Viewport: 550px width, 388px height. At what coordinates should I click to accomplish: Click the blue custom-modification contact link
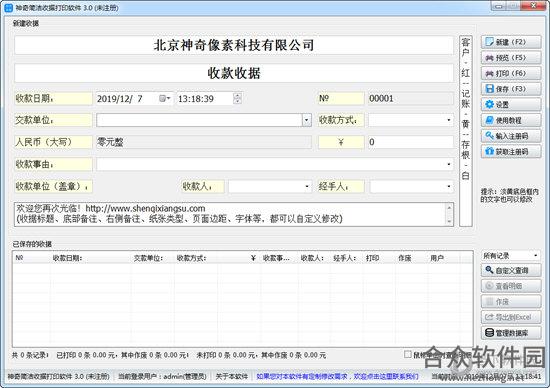(x=337, y=376)
